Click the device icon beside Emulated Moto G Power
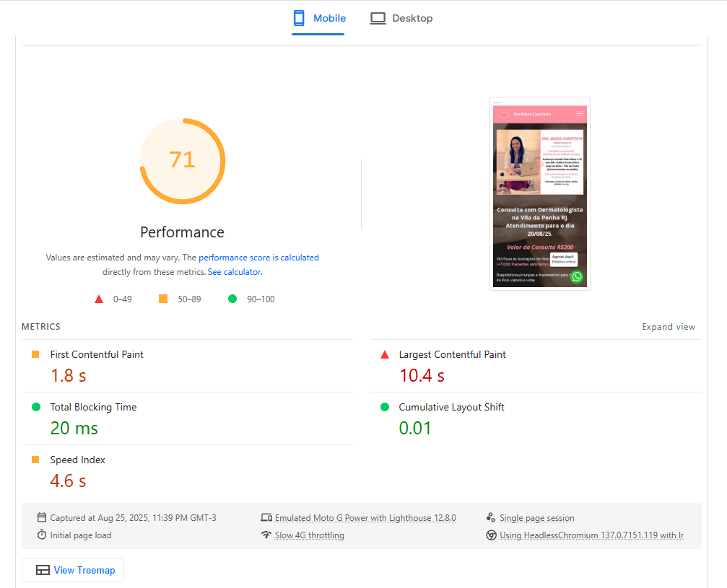The height and width of the screenshot is (588, 727). pos(266,517)
